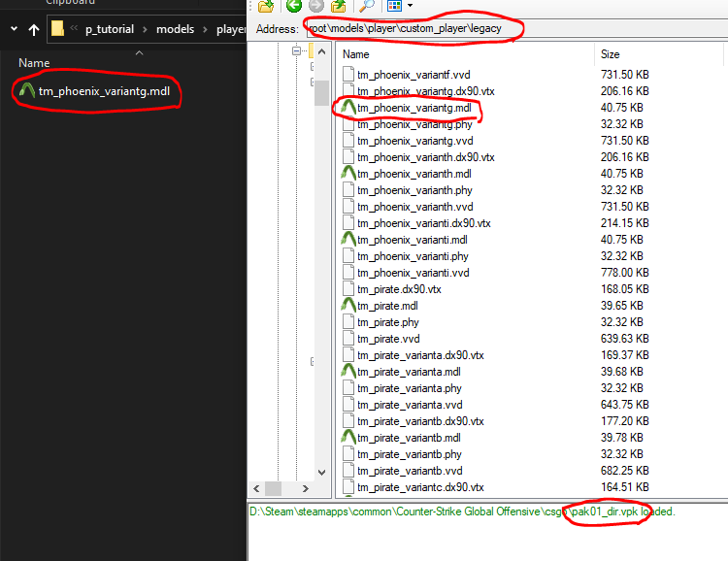Click the model icon beside Explorer's tm_phoenix_variantg.mdl
Screen dimensions: 728x561
tap(27, 90)
